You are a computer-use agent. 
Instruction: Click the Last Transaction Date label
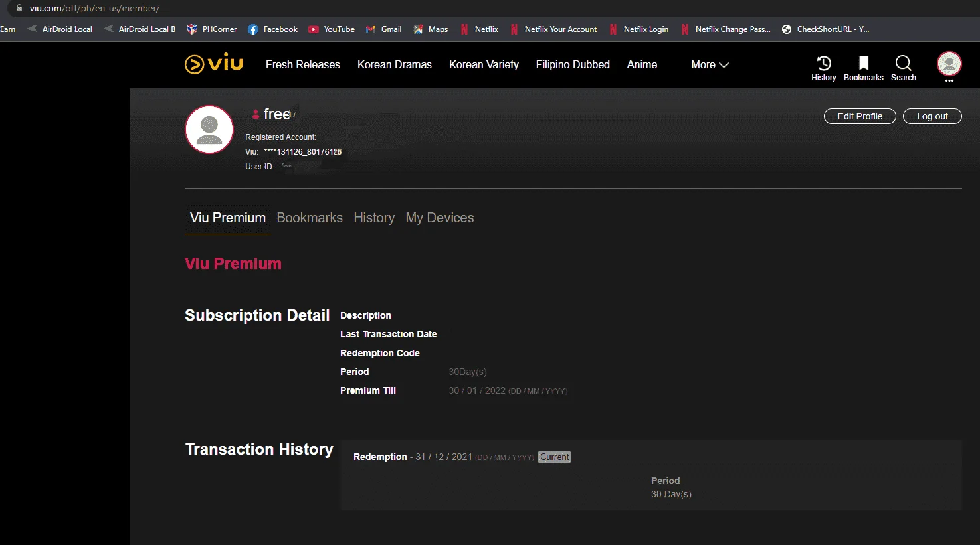[x=389, y=334]
